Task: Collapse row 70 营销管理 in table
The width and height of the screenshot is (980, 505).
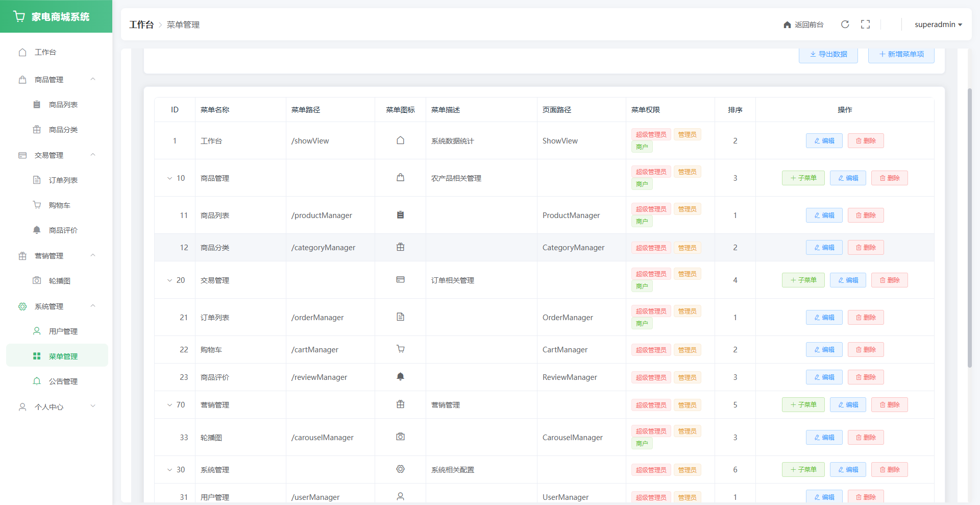Action: (169, 405)
